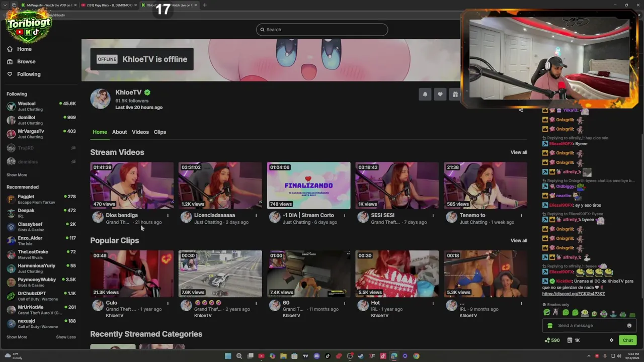
Task: Open Steam from the taskbar
Action: [361, 356]
